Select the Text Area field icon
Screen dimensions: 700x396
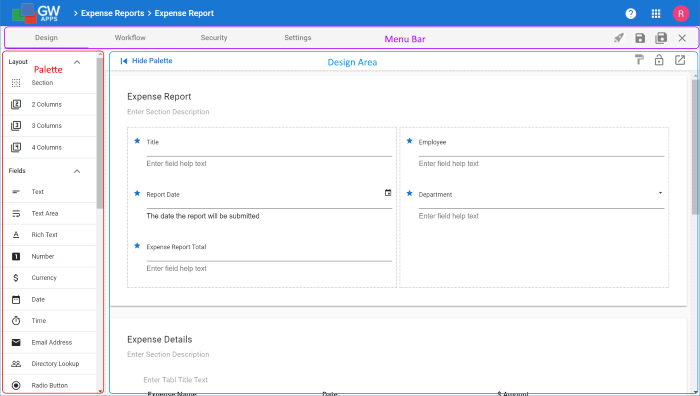click(16, 213)
